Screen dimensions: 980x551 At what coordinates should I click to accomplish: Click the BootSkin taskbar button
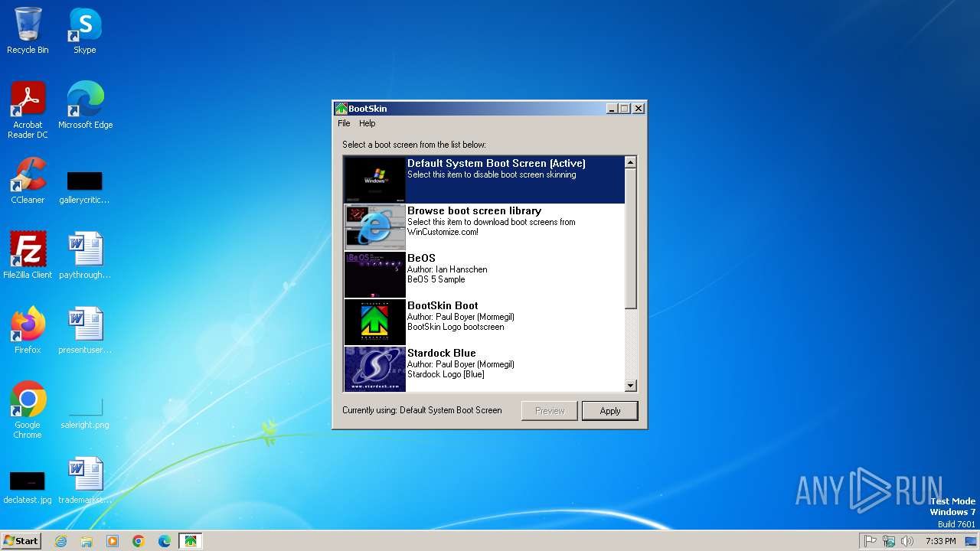point(191,541)
